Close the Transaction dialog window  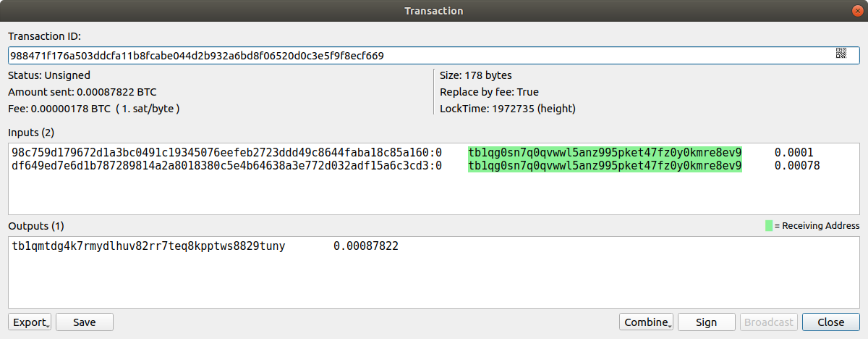[x=856, y=10]
